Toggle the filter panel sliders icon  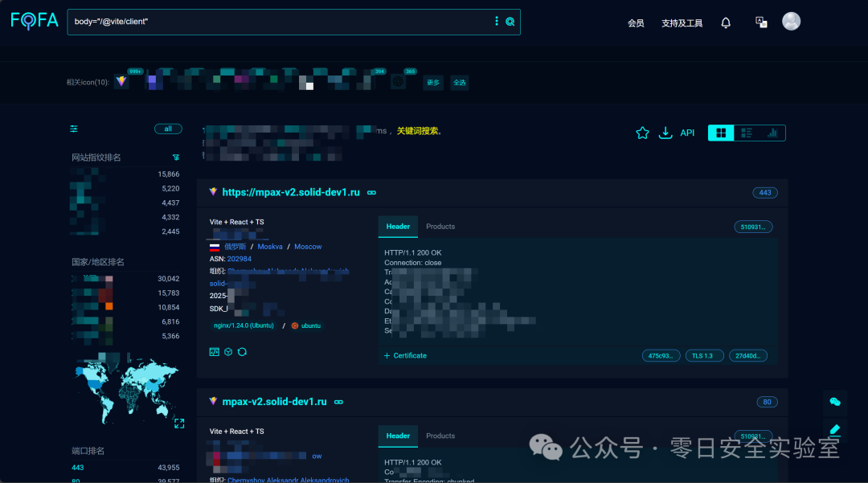pos(74,129)
